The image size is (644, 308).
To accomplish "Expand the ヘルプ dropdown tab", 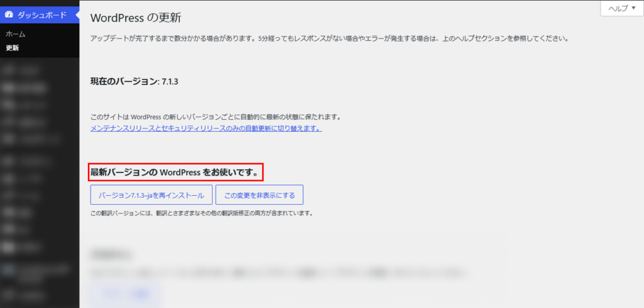I will (621, 9).
